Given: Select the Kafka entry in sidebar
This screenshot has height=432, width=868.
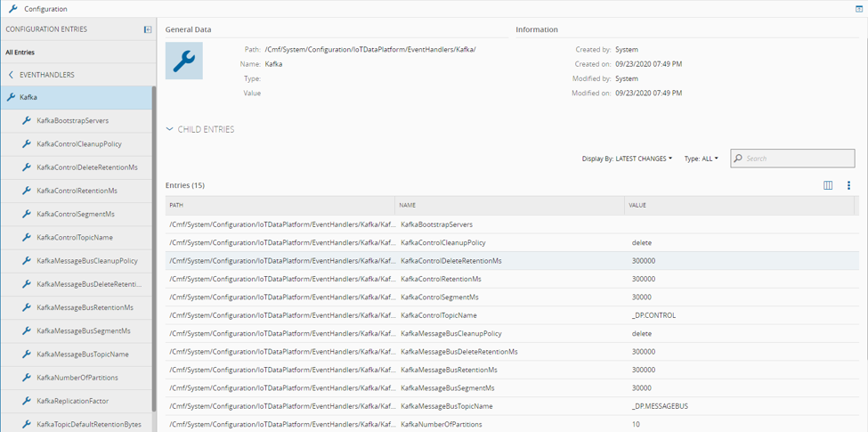Looking at the screenshot, I should point(28,97).
